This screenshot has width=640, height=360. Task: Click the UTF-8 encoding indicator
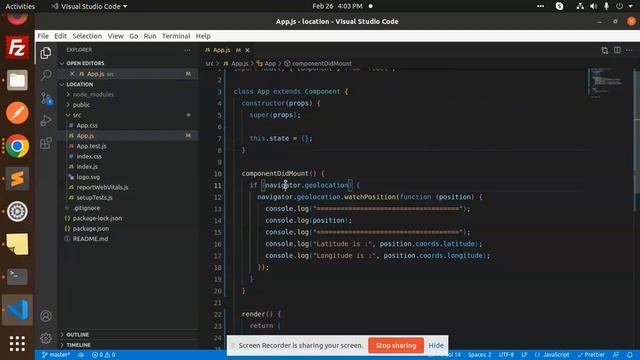(x=506, y=355)
